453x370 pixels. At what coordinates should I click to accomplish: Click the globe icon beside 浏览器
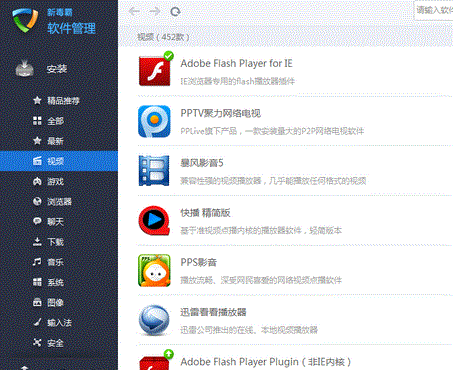click(x=37, y=201)
